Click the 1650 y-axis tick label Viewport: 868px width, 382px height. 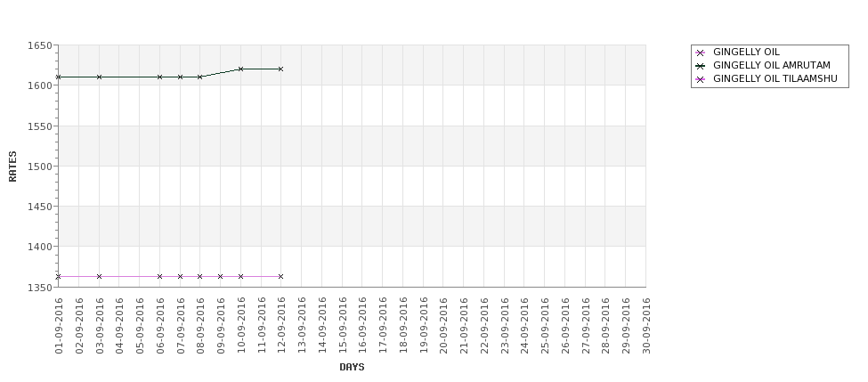39,45
